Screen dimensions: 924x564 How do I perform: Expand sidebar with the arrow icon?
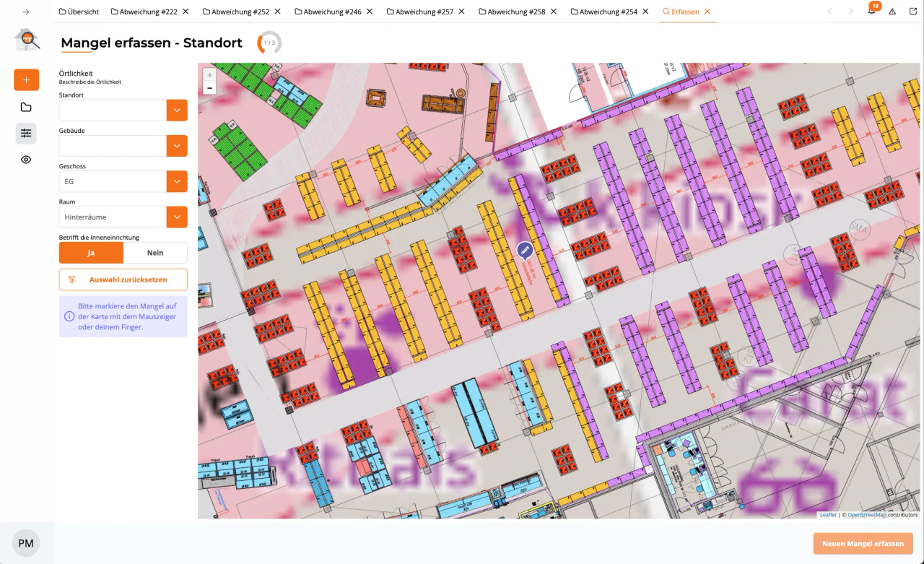pyautogui.click(x=26, y=12)
